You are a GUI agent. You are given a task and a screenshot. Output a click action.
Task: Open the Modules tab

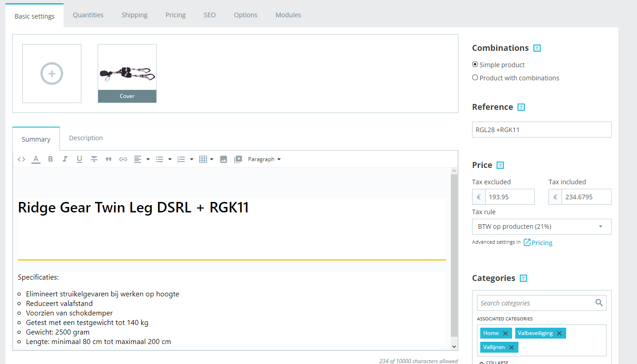pos(289,15)
